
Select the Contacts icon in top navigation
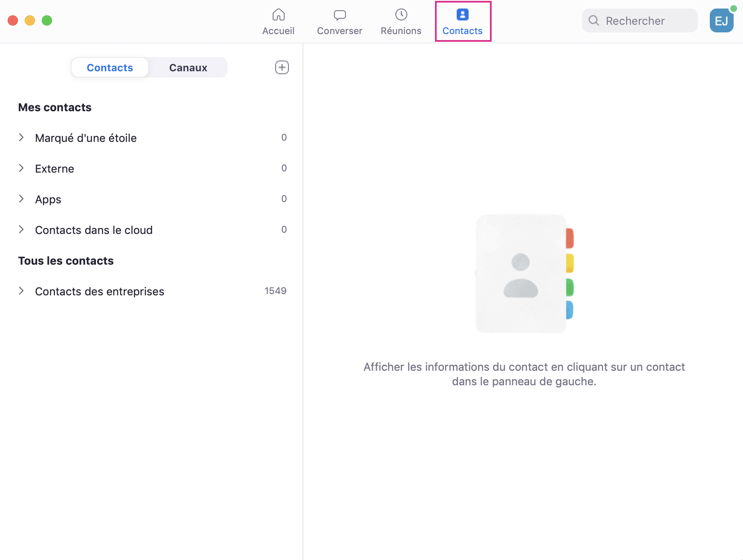pyautogui.click(x=462, y=15)
